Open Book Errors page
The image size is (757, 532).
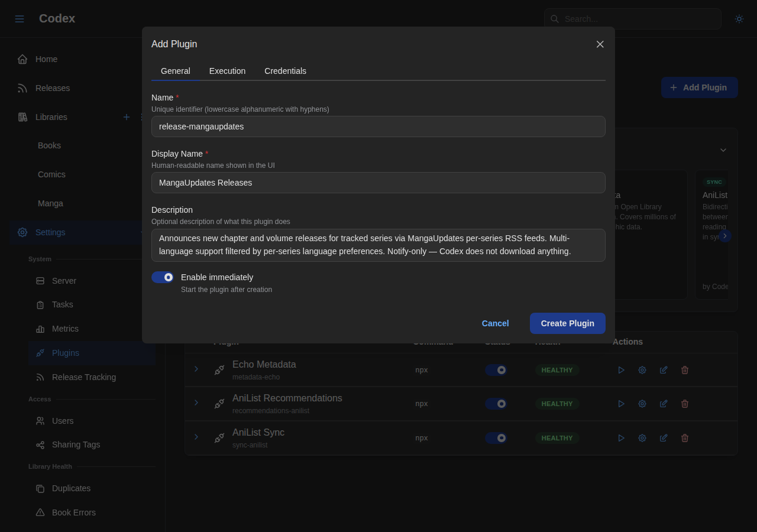pyautogui.click(x=92, y=512)
